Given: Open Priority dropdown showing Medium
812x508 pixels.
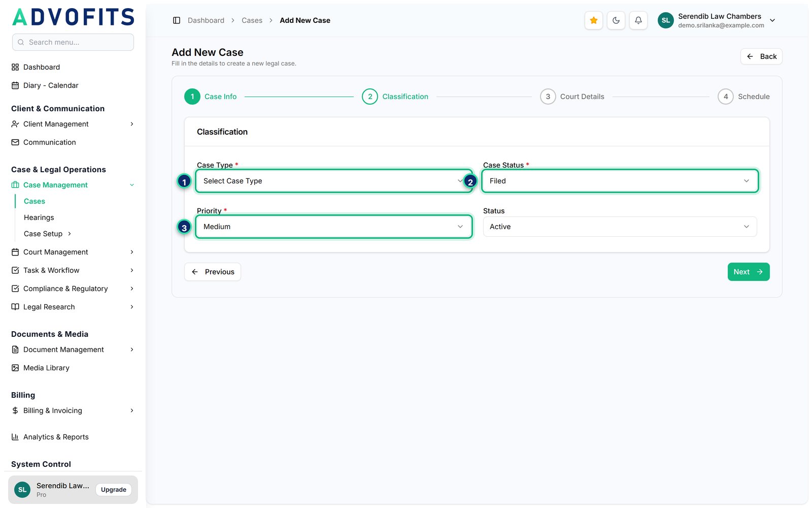Looking at the screenshot, I should 334,227.
